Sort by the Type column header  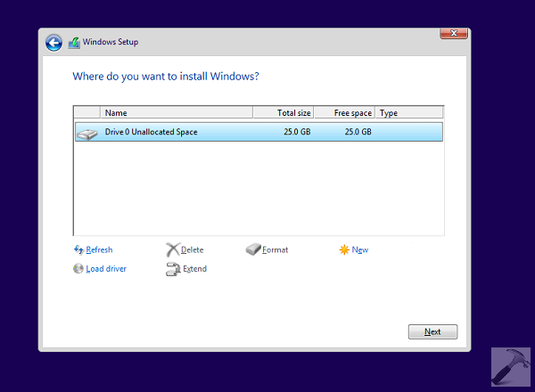coord(409,112)
